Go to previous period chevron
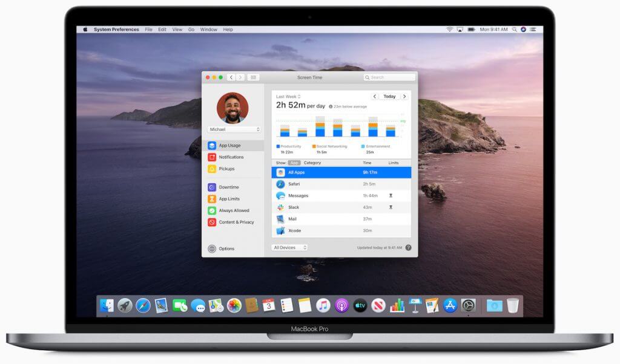 click(x=374, y=96)
